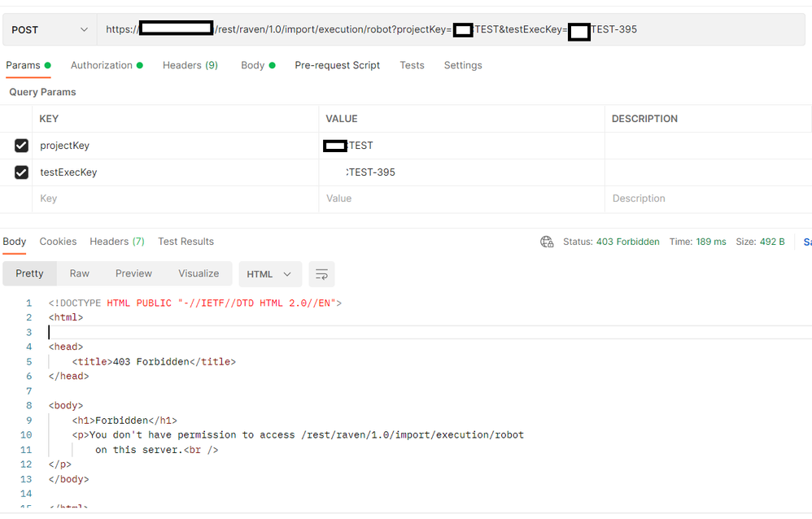Click the empty Key placeholder field
812x519 pixels.
(x=176, y=198)
